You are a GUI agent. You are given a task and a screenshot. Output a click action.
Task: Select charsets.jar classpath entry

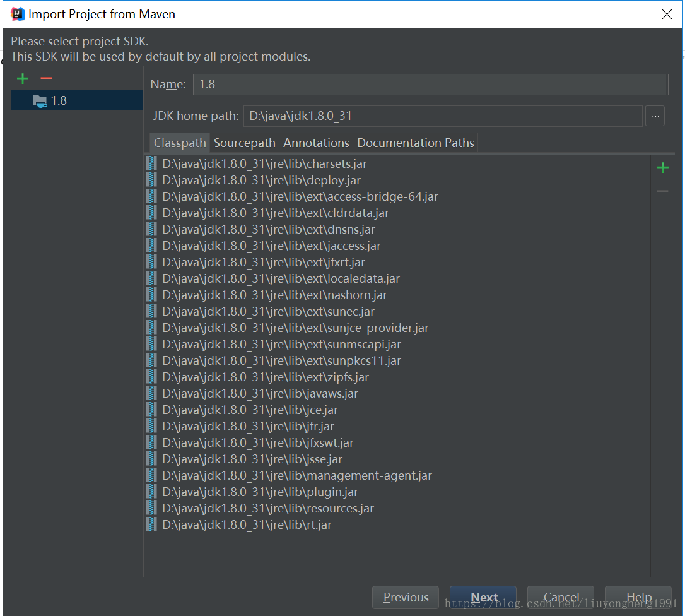point(397,163)
